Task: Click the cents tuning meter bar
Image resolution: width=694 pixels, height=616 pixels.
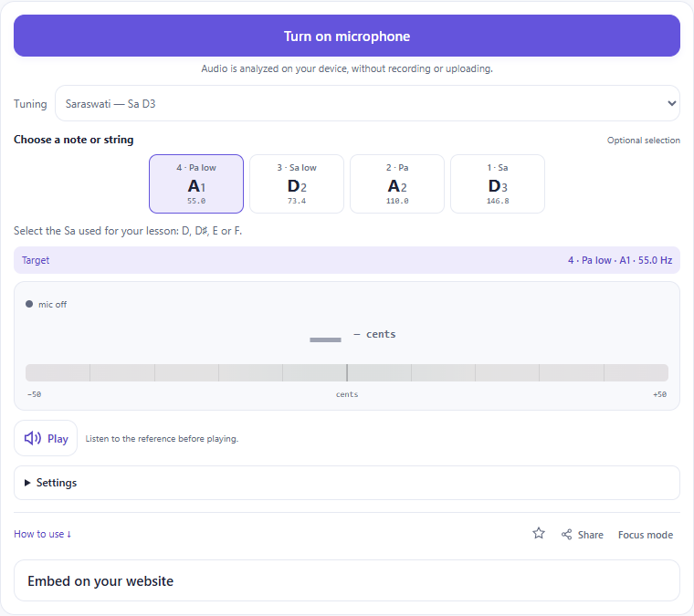Action: pyautogui.click(x=347, y=372)
